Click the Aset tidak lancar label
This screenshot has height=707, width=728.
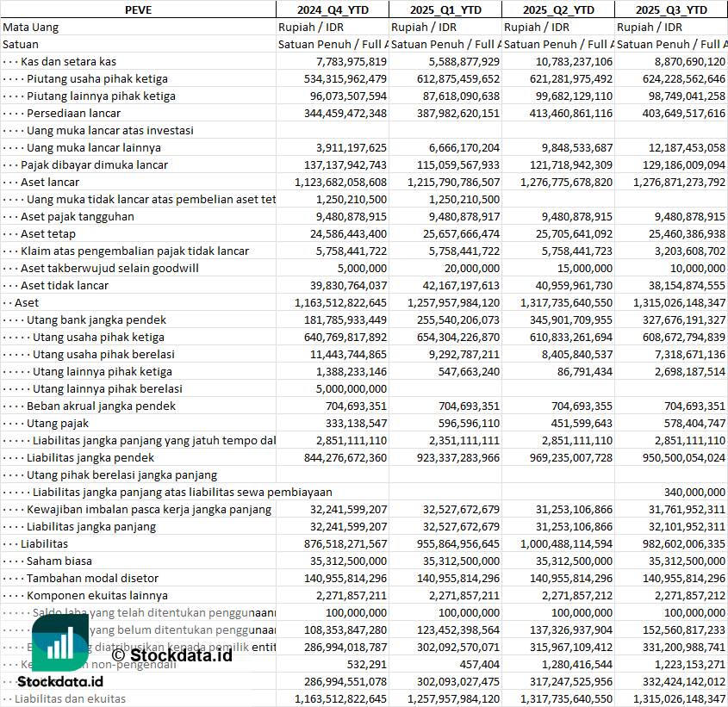[x=65, y=286]
